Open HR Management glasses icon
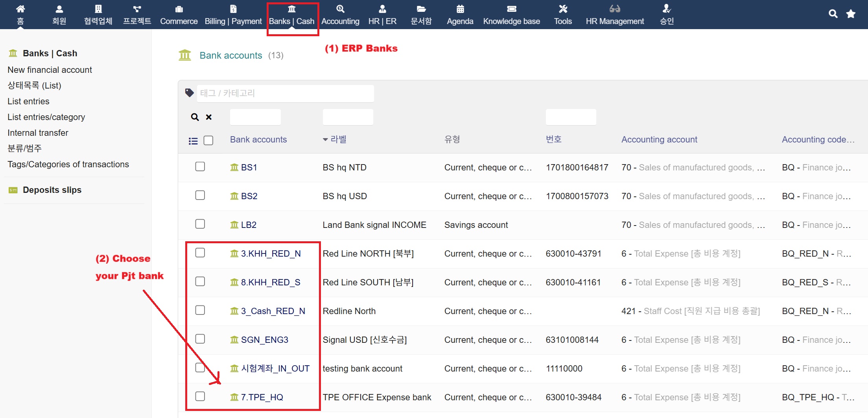Screen dimensions: 868x418 point(614,9)
